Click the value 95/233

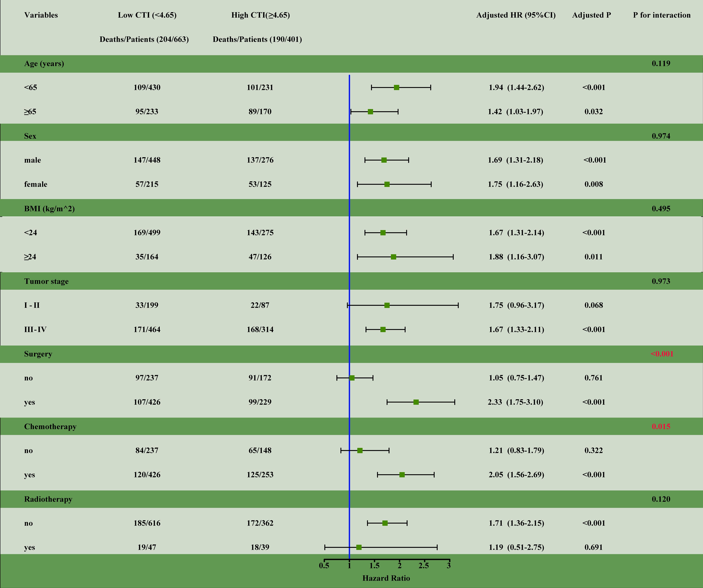click(x=147, y=112)
